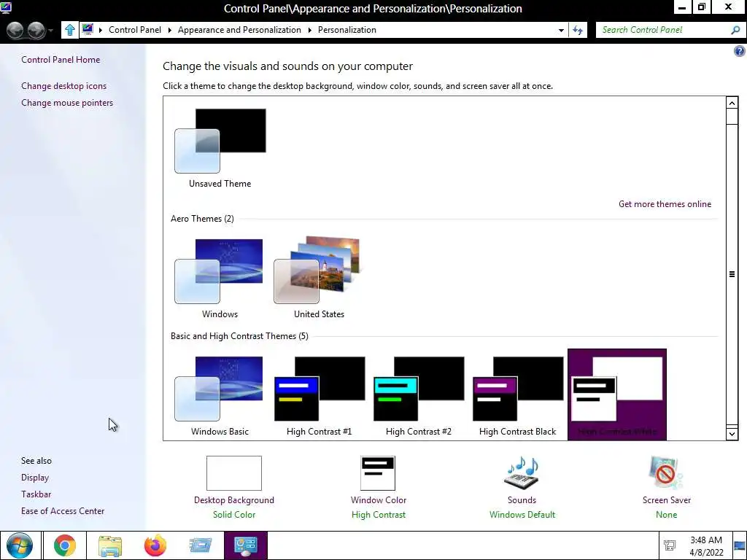Screen dimensions: 747x560
Task: Select the Windows Aero theme
Action: [x=220, y=278]
